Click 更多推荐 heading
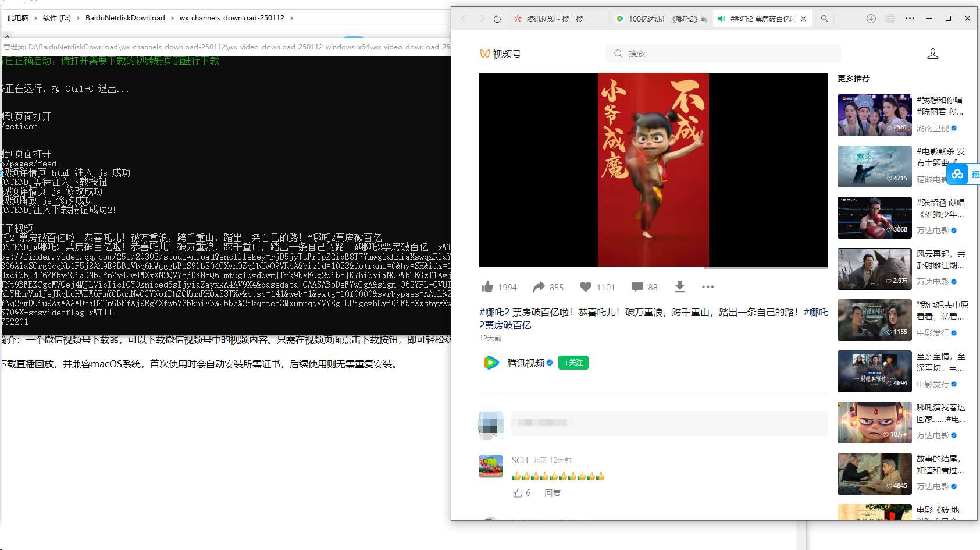 [x=854, y=79]
